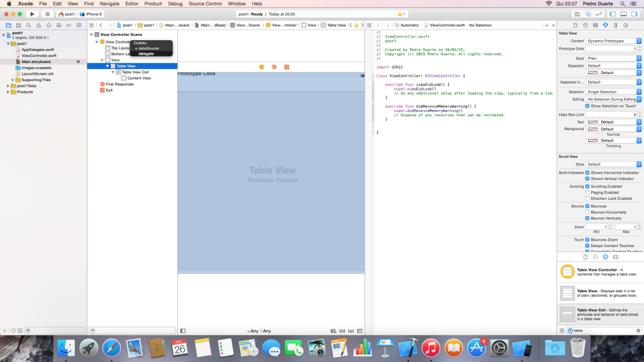Click the Run (play) button
The height and width of the screenshot is (362, 644).
point(32,14)
